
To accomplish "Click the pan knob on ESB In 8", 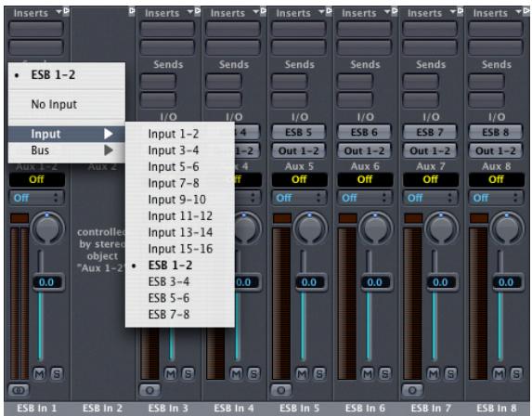I will [507, 227].
